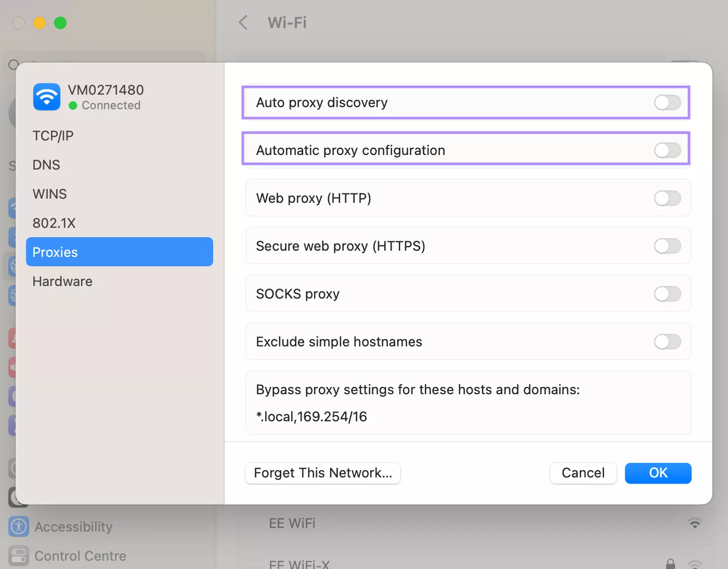Turn on Automatic proxy configuration
This screenshot has height=569, width=728.
click(667, 150)
